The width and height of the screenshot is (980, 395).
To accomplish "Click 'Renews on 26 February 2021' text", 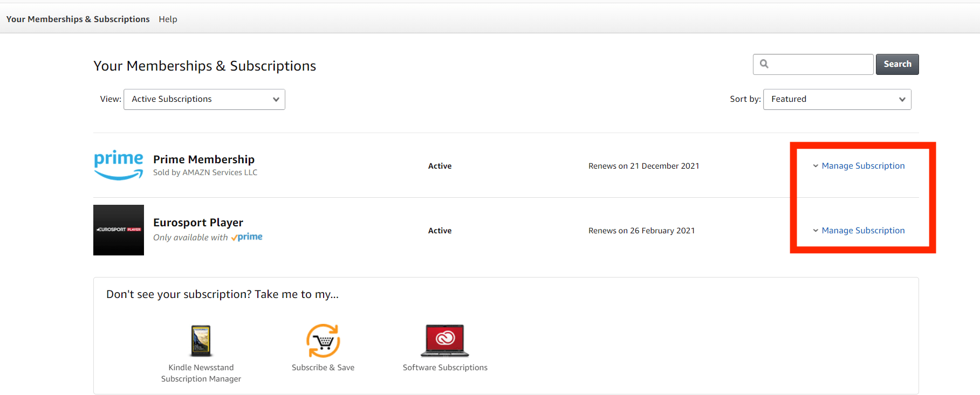I will (642, 231).
